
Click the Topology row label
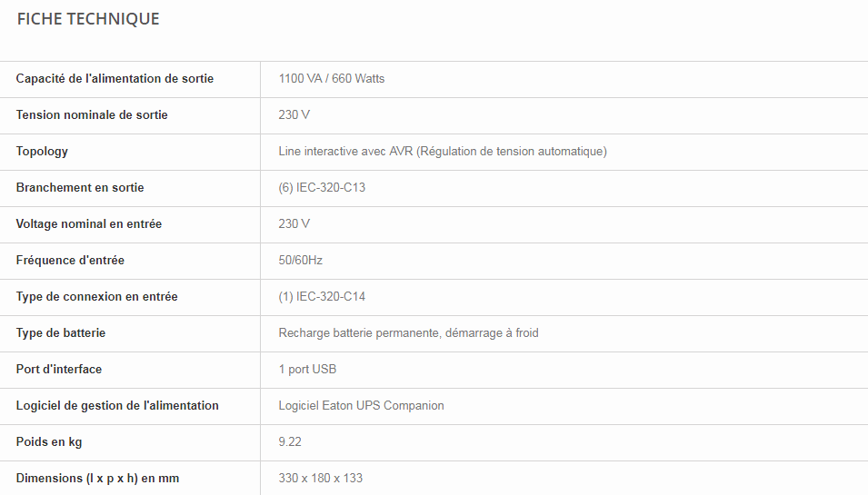coord(42,152)
